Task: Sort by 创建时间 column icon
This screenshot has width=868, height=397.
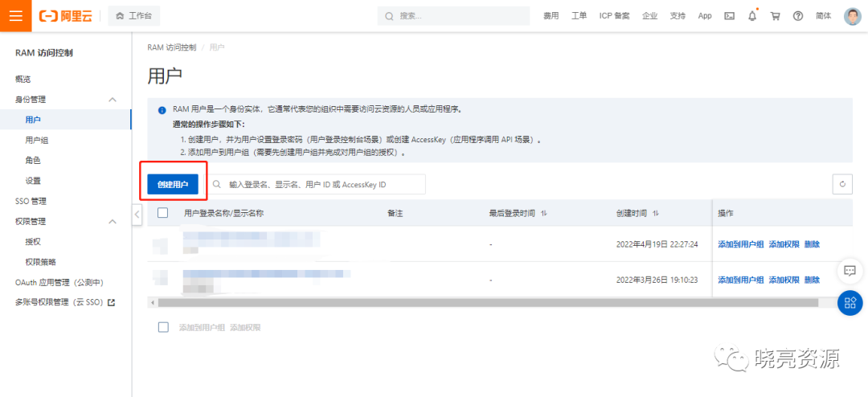Action: point(656,213)
